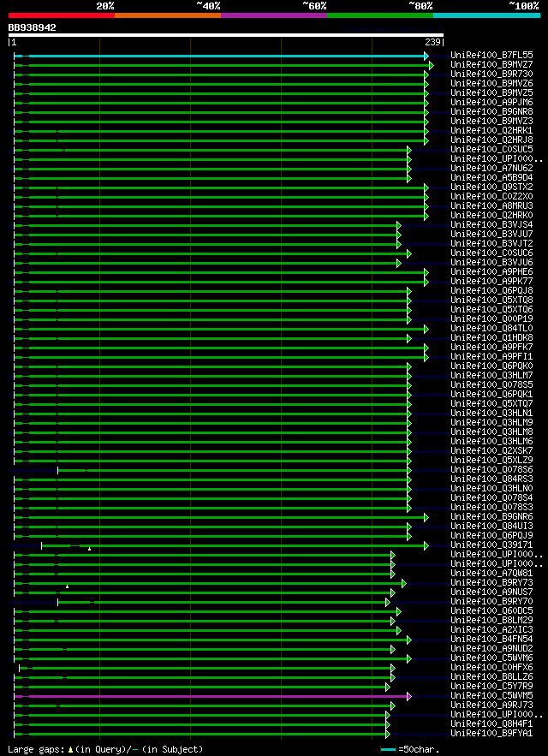548x756 pixels.
Task: Select the UniRef100_Q8H4F1 label
Action: pyautogui.click(x=491, y=723)
